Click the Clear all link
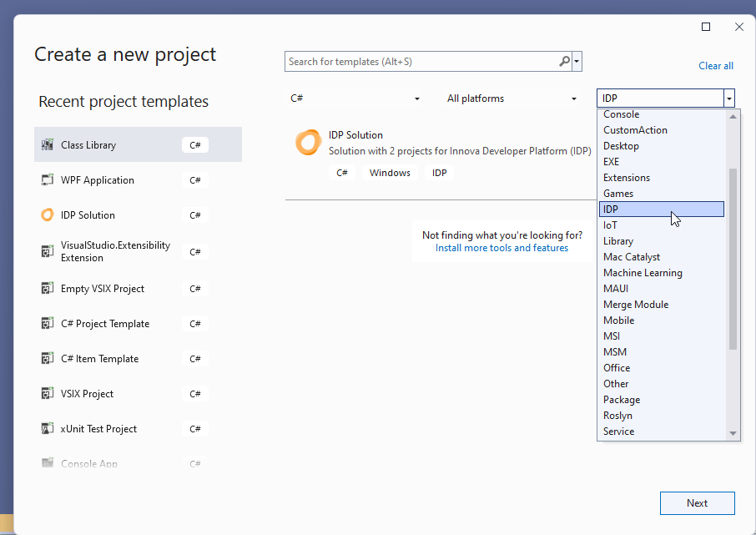Image resolution: width=756 pixels, height=535 pixels. (x=716, y=66)
